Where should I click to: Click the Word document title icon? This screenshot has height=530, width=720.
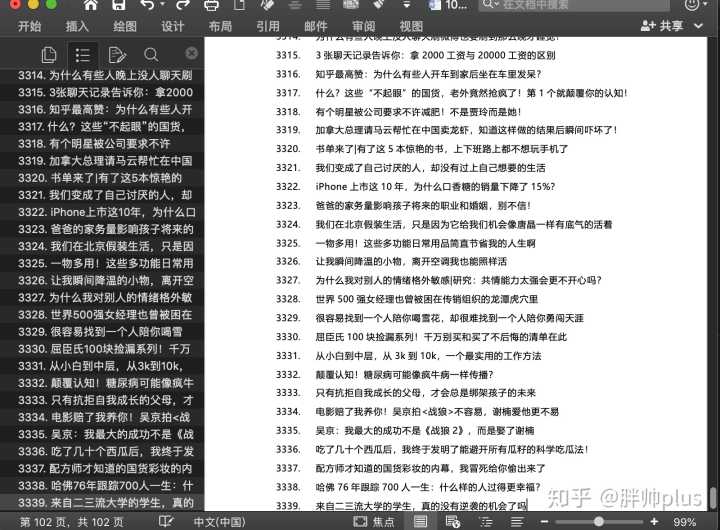(x=434, y=5)
